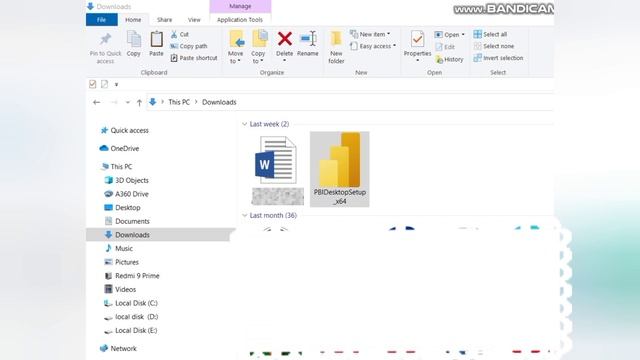Open Customize Quick Access Toolbar dropdown
Image resolution: width=640 pixels, height=360 pixels.
click(x=116, y=84)
